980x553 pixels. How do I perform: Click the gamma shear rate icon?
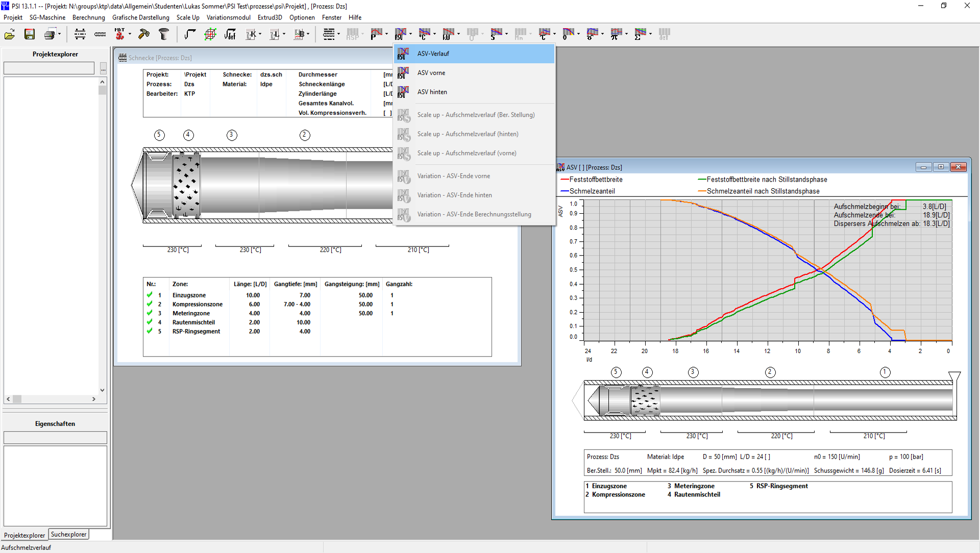click(592, 34)
